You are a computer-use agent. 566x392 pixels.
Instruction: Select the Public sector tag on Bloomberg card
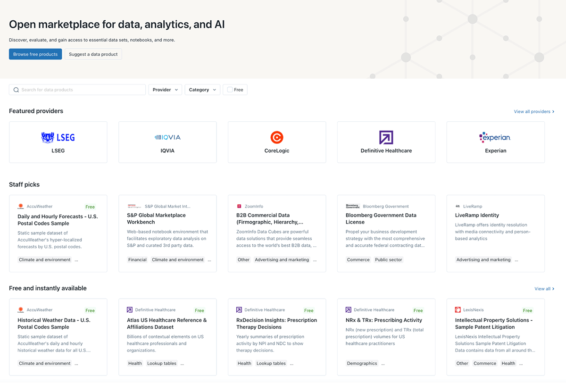click(389, 259)
